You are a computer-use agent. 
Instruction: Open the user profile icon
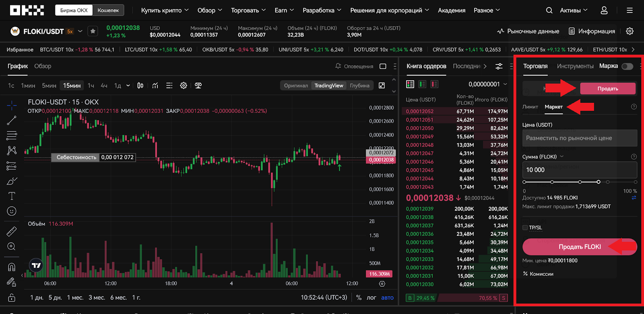pos(604,10)
